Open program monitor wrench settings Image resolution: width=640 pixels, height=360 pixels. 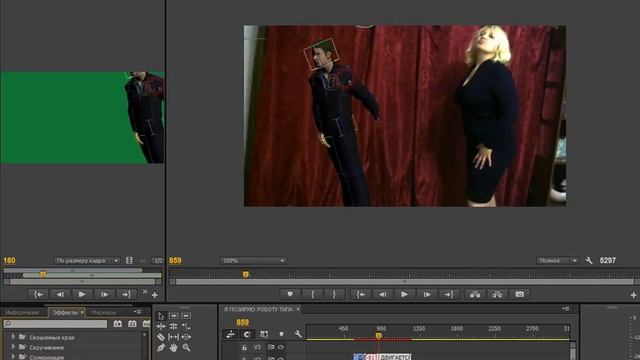pyautogui.click(x=589, y=260)
